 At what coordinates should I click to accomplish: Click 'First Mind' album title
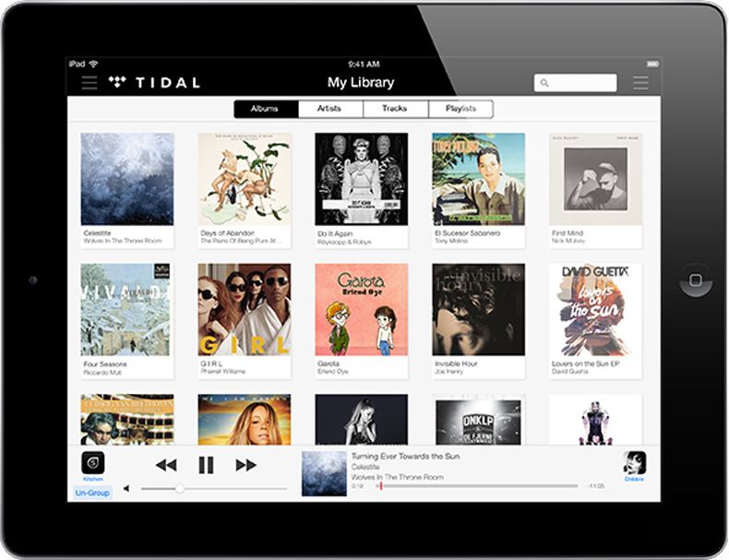coord(568,232)
